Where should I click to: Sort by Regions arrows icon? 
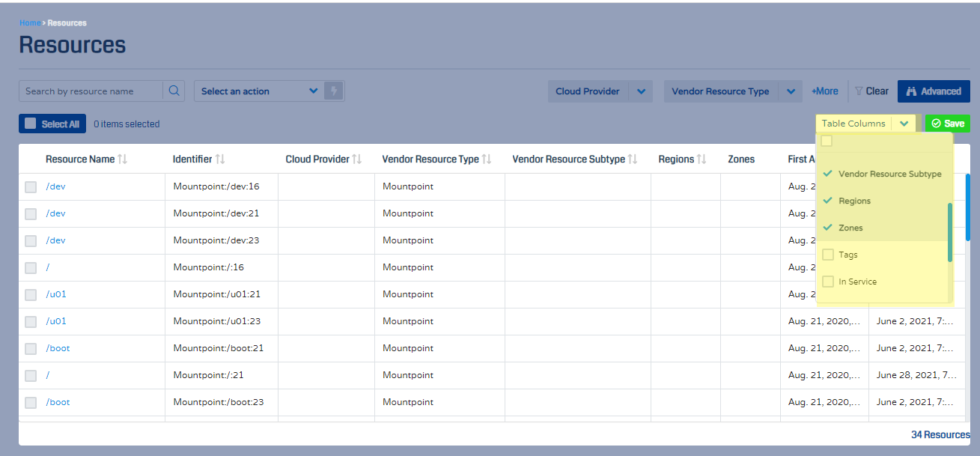701,159
